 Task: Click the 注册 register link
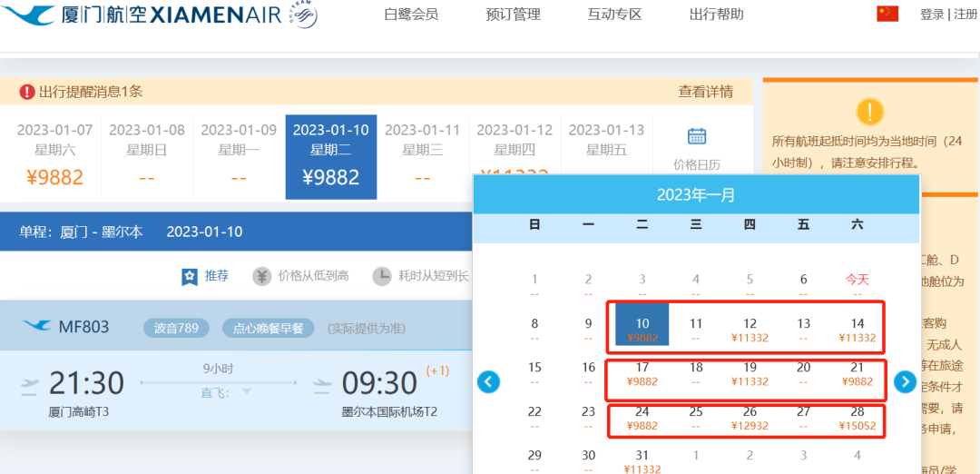[965, 15]
